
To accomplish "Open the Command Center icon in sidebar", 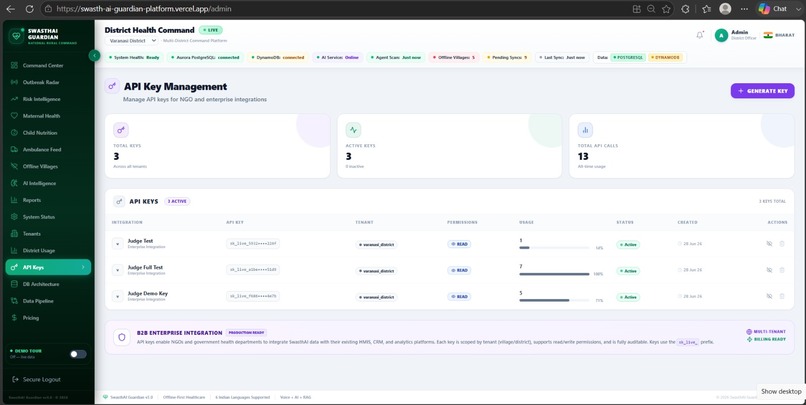I will click(14, 65).
